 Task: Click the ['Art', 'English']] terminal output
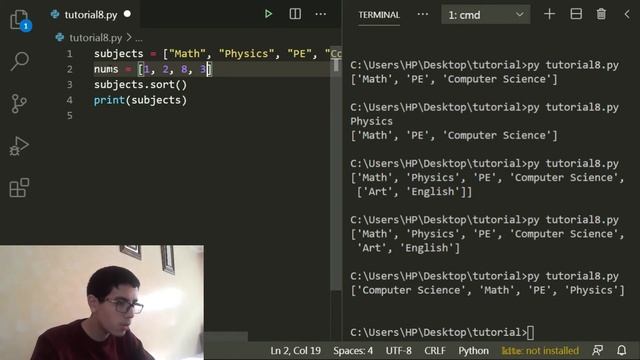414,192
